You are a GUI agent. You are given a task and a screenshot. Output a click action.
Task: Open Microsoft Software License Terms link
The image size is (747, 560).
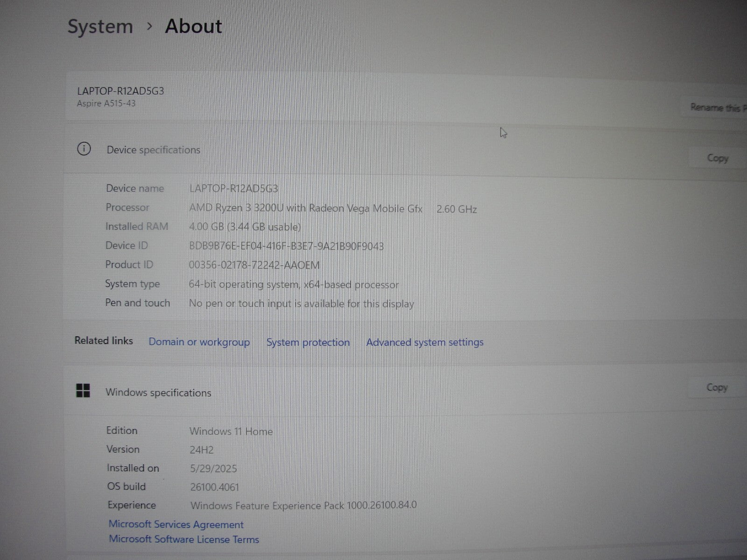(184, 539)
